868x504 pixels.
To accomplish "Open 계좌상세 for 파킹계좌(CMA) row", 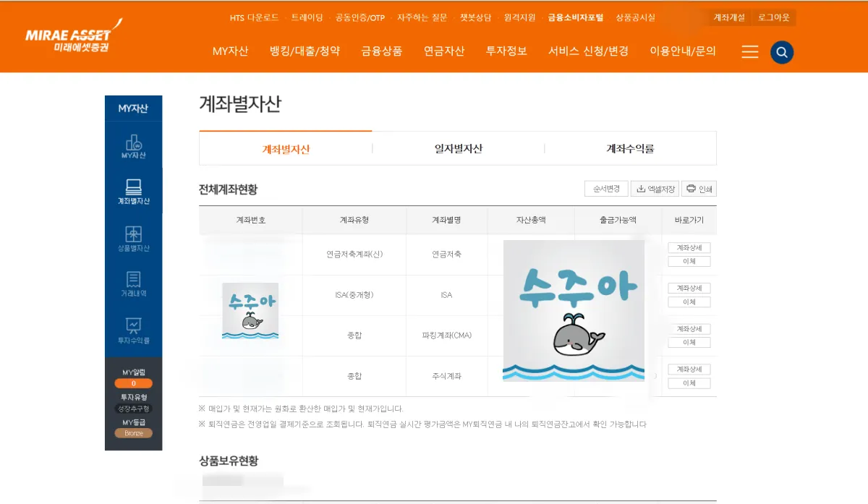I will coord(689,329).
